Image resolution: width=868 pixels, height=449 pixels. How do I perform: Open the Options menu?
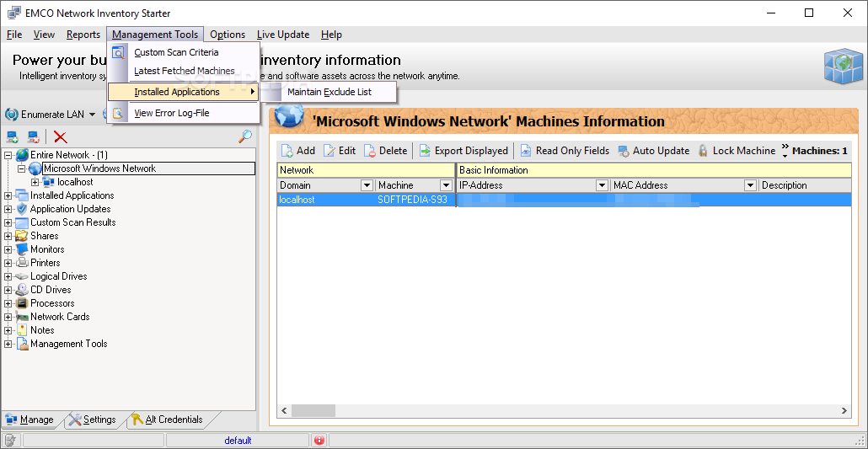228,35
